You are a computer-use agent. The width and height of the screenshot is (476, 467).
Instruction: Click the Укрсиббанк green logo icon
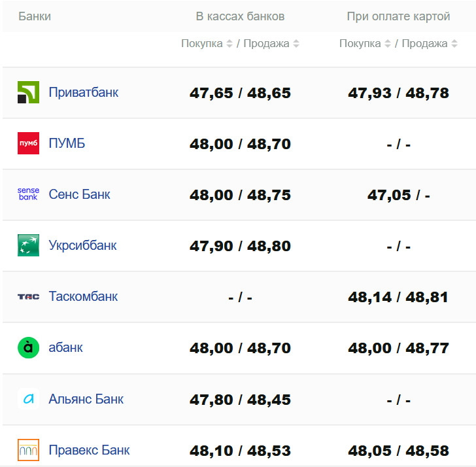[28, 245]
